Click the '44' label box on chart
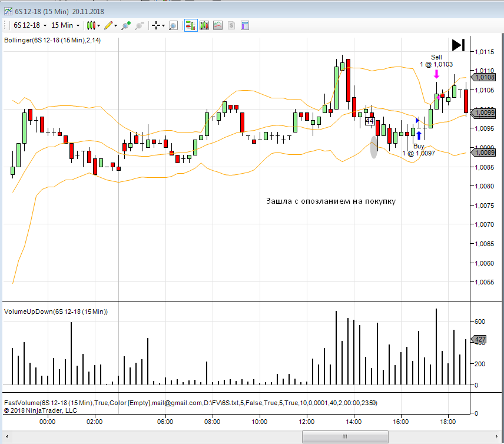The height and width of the screenshot is (444, 504). point(370,121)
